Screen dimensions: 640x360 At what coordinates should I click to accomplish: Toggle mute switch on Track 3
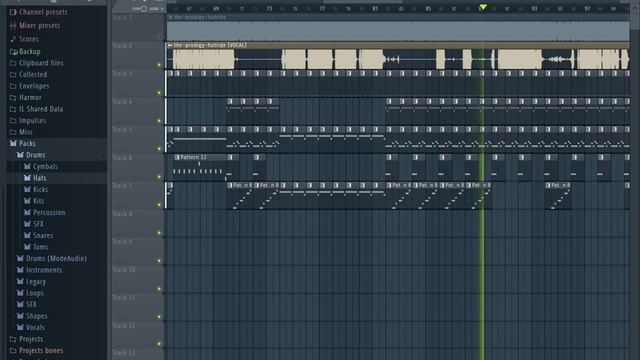coord(159,93)
